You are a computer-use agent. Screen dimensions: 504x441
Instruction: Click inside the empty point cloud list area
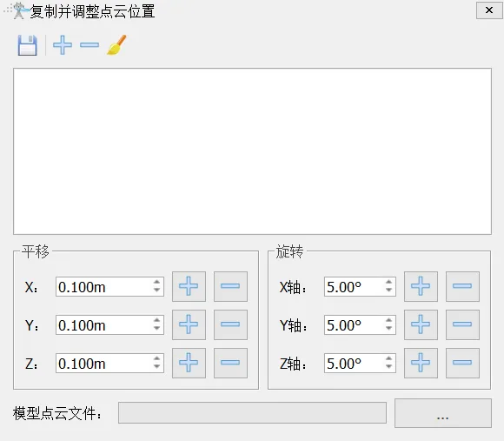click(x=252, y=151)
